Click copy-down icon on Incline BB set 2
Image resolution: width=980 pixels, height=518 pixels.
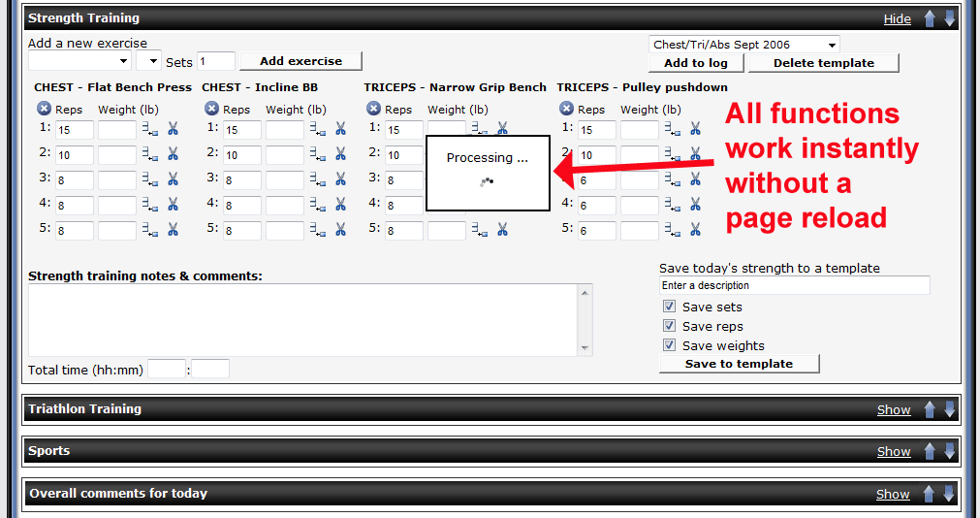(x=317, y=154)
